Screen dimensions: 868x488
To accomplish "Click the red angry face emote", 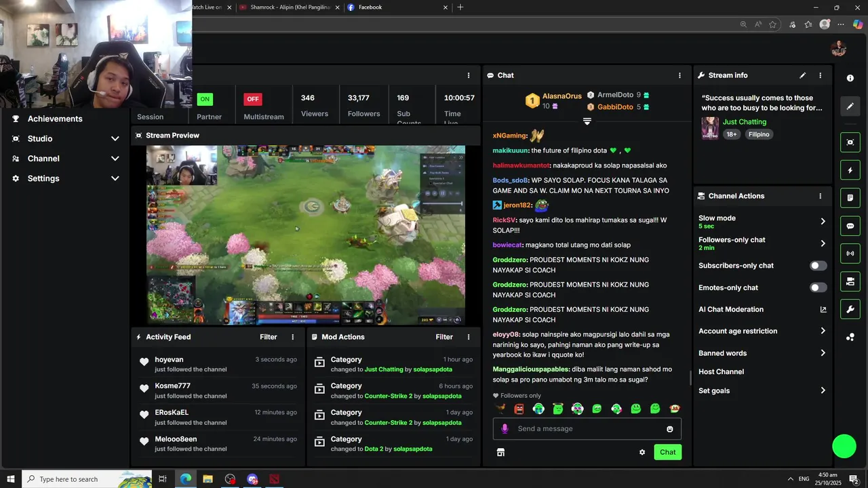I will click(519, 409).
